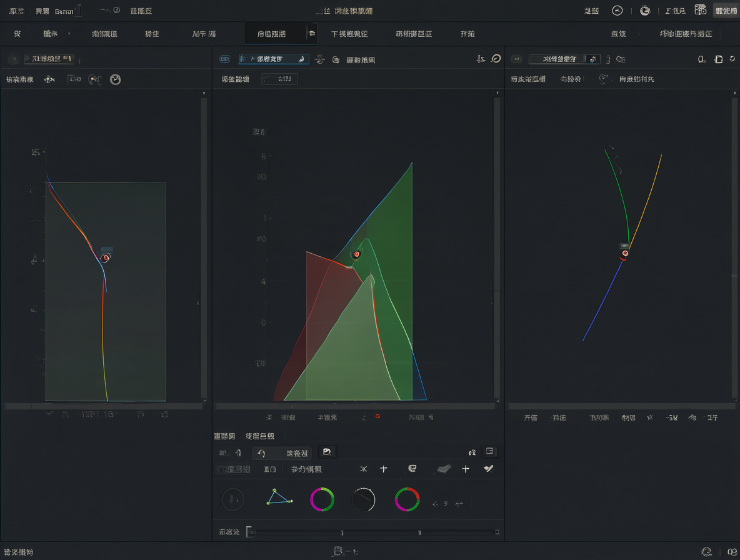Click the slider's right-of-center handle in bottom panel
Screen dimensions: 740x560
click(419, 532)
